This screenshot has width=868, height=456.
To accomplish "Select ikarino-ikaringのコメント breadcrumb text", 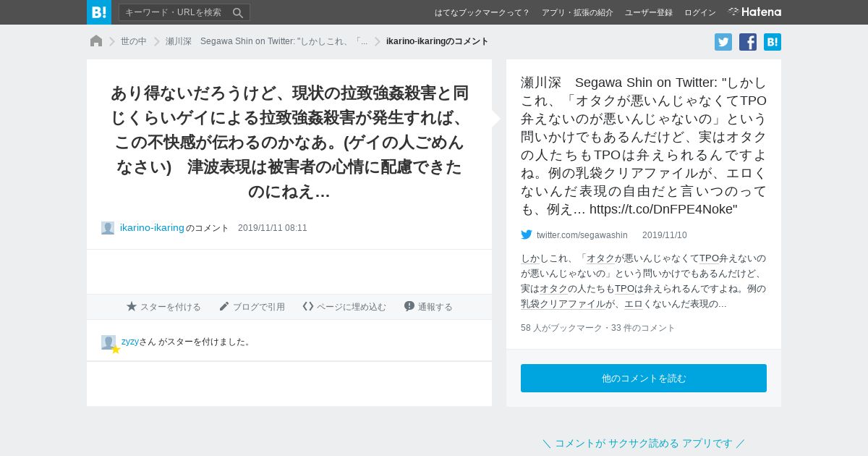I will click(438, 42).
